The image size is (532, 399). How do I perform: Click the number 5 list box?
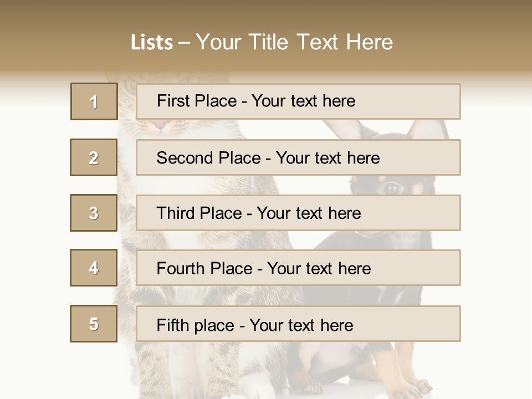94,324
